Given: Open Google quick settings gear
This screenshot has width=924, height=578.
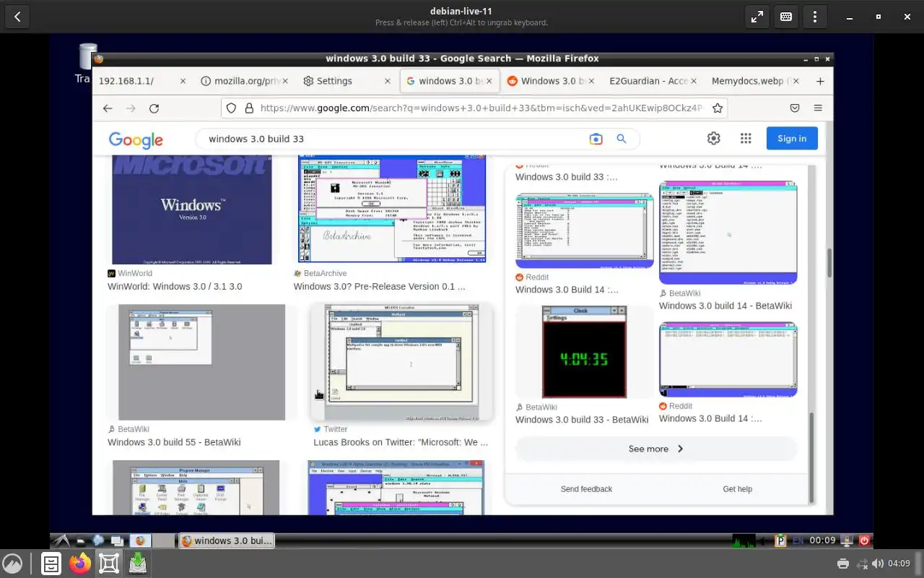Looking at the screenshot, I should click(714, 139).
